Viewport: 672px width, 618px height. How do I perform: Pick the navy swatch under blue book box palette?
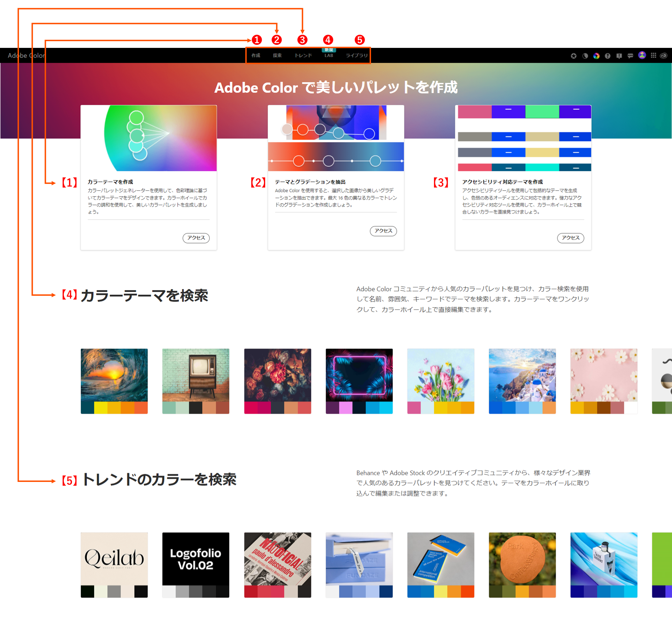click(386, 592)
